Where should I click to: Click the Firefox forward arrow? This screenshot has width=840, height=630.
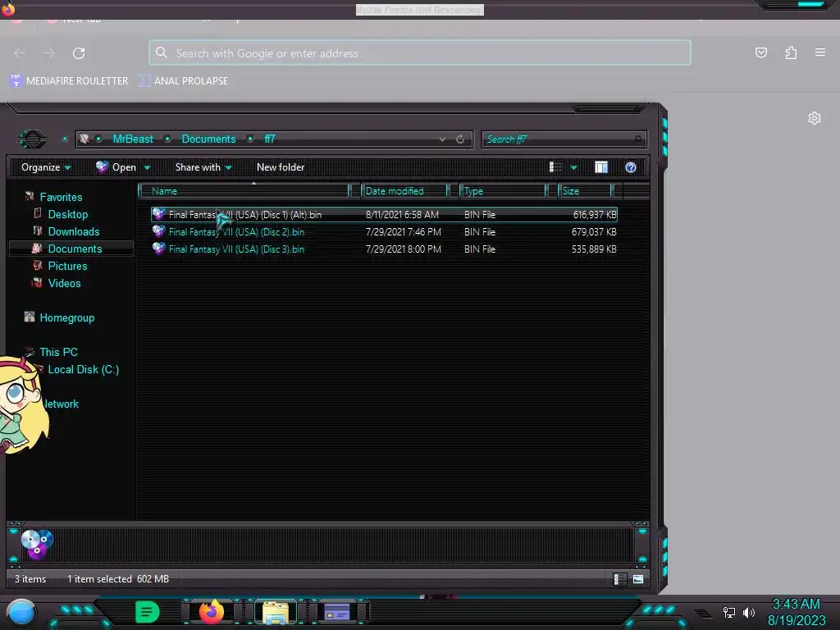click(x=48, y=53)
